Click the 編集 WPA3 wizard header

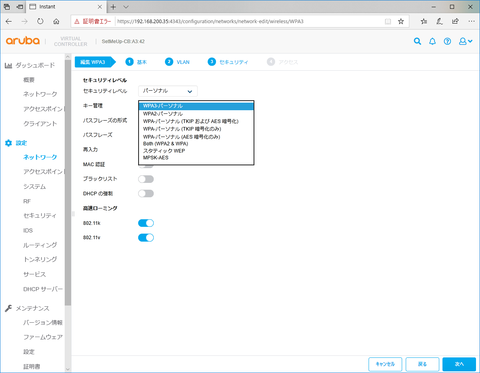click(x=95, y=62)
